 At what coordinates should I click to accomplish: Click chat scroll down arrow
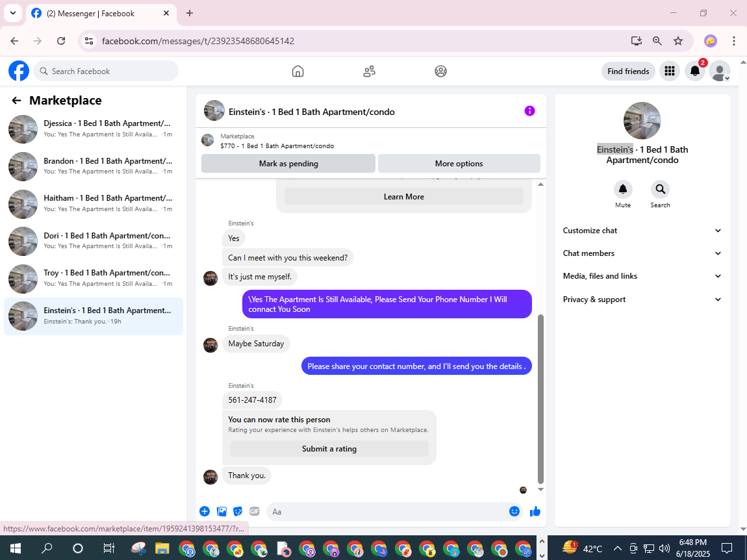coord(540,489)
